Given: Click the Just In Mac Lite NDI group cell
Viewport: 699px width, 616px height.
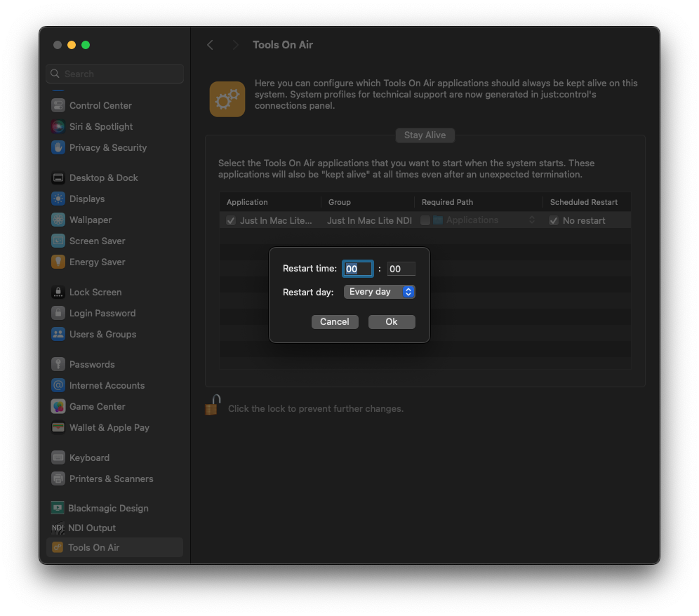Looking at the screenshot, I should pyautogui.click(x=369, y=220).
